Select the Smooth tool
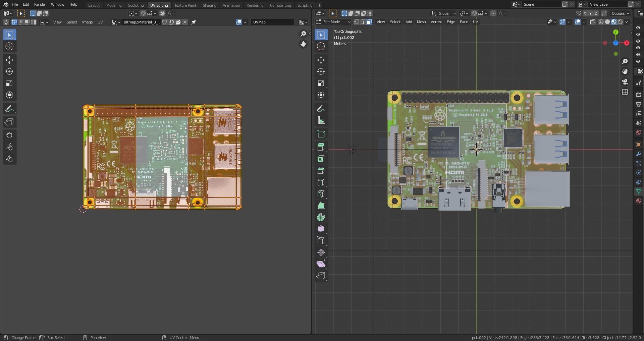This screenshot has width=644, height=341. point(321,229)
